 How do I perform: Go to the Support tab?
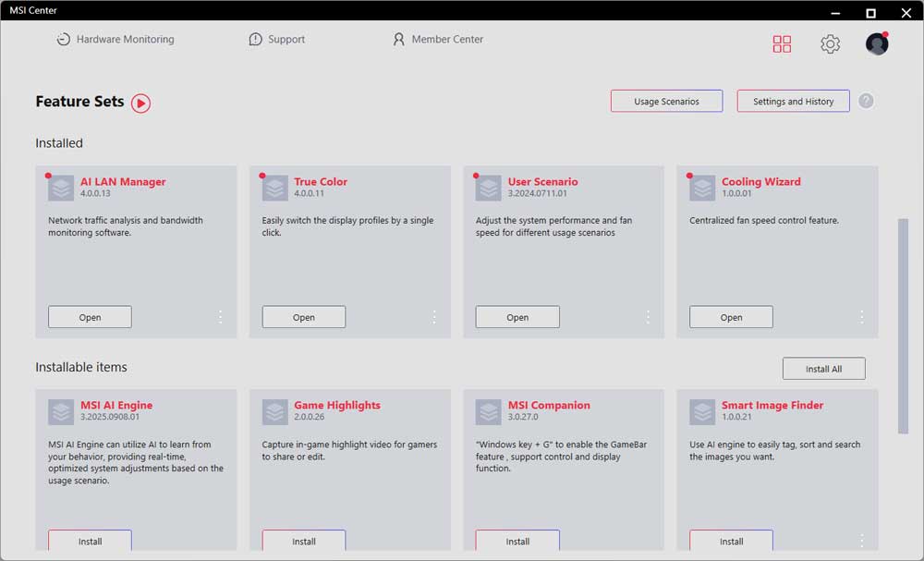(x=276, y=40)
